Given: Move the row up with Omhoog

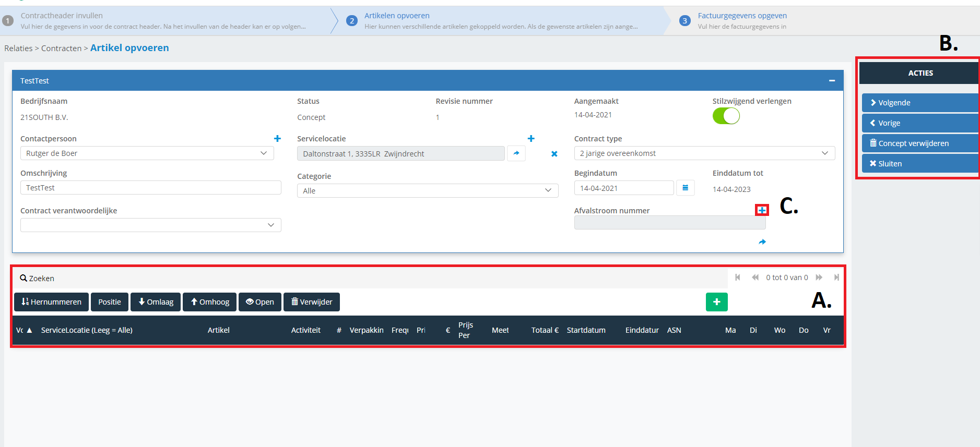Looking at the screenshot, I should click(x=209, y=302).
